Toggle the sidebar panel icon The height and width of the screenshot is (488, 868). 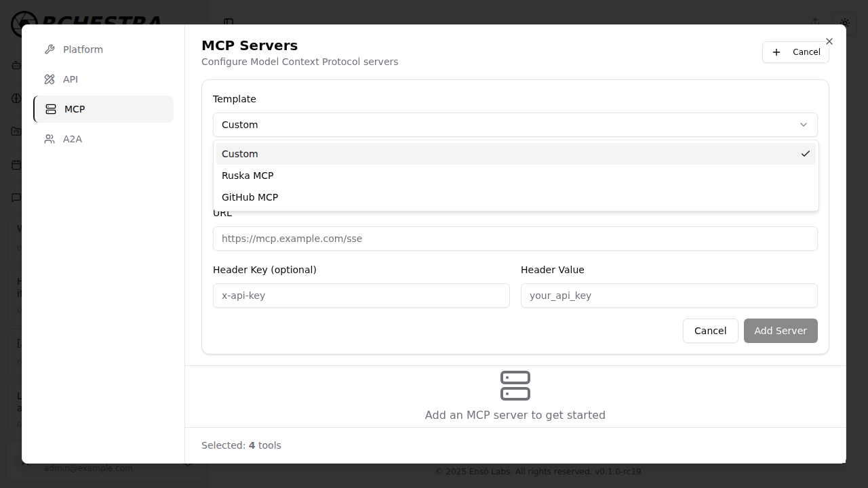pyautogui.click(x=229, y=22)
